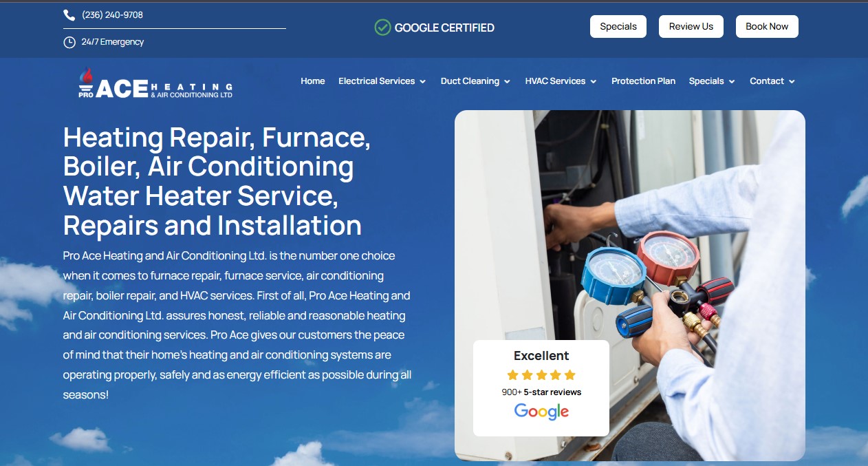Click the Book Now button
Viewport: 868px width, 466px height.
click(767, 26)
